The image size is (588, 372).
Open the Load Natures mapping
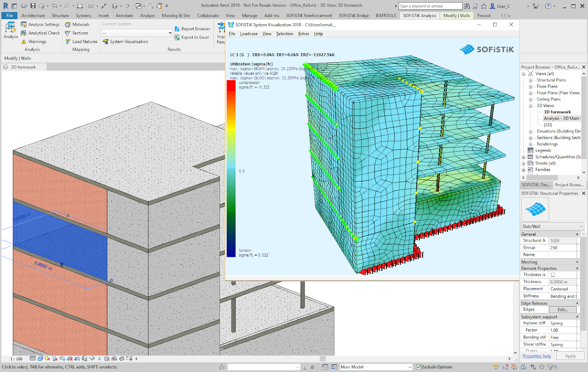click(x=81, y=42)
